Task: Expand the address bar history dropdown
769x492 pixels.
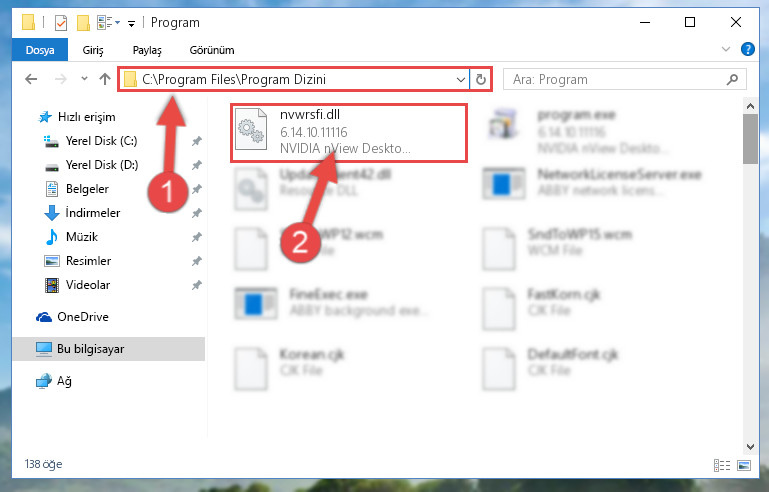Action: pos(461,79)
